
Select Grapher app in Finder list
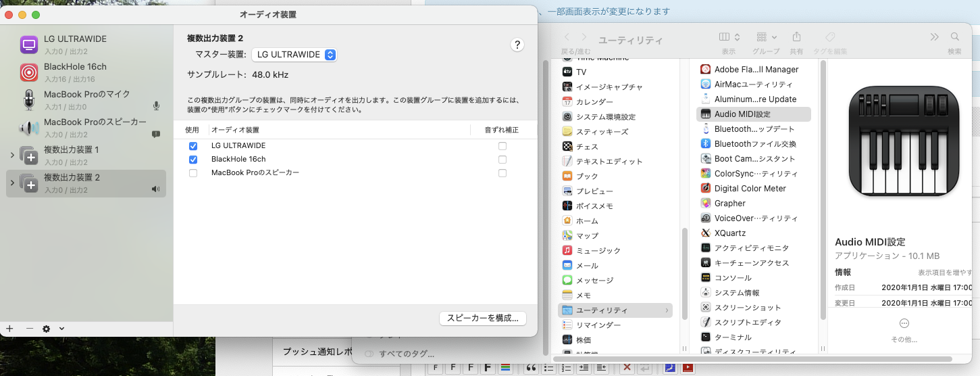point(754,204)
